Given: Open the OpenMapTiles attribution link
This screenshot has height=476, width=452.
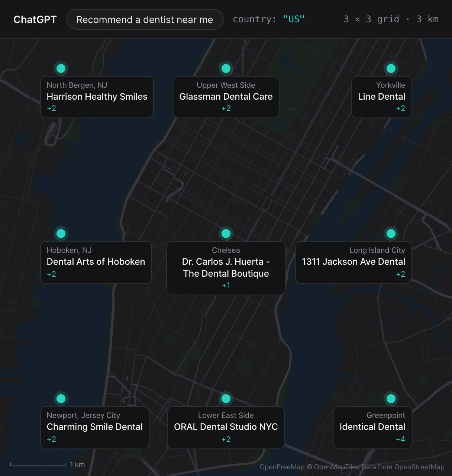Looking at the screenshot, I should [x=337, y=467].
